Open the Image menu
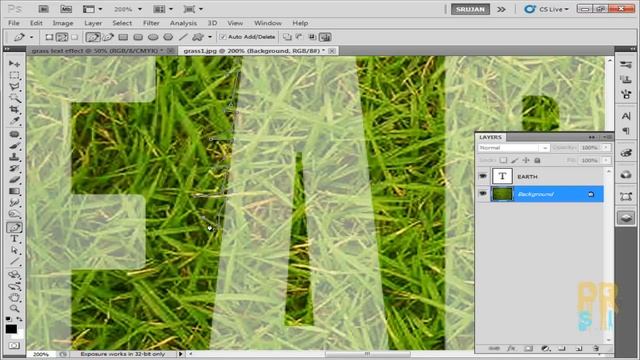The height and width of the screenshot is (360, 640). point(63,23)
